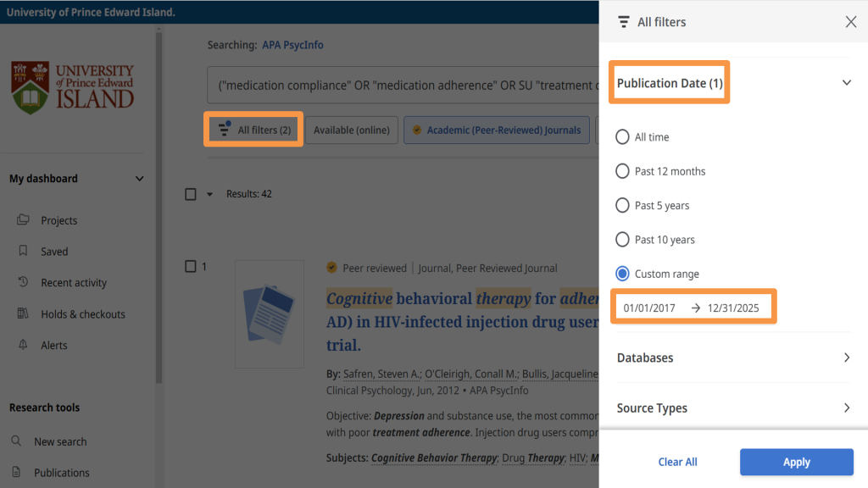Select the Past 5 years option
The height and width of the screenshot is (488, 868).
(x=623, y=205)
